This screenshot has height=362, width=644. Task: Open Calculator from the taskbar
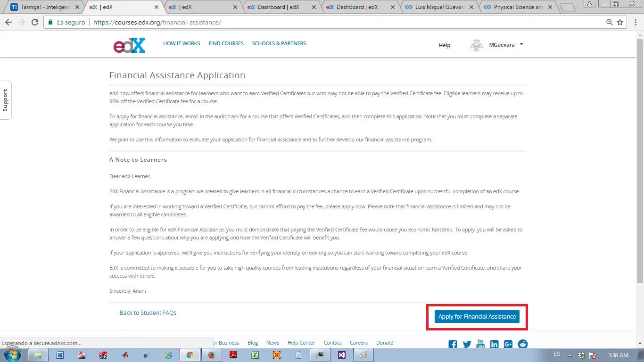298,355
